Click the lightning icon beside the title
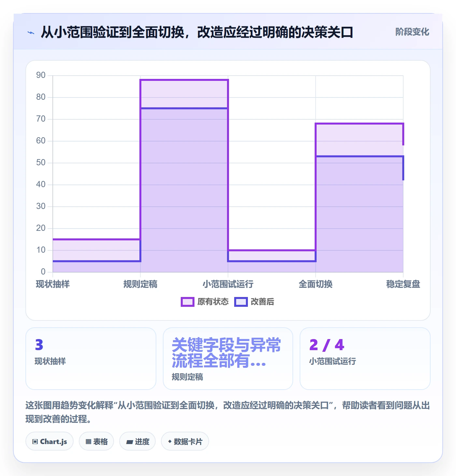This screenshot has height=476, width=456. pyautogui.click(x=31, y=33)
